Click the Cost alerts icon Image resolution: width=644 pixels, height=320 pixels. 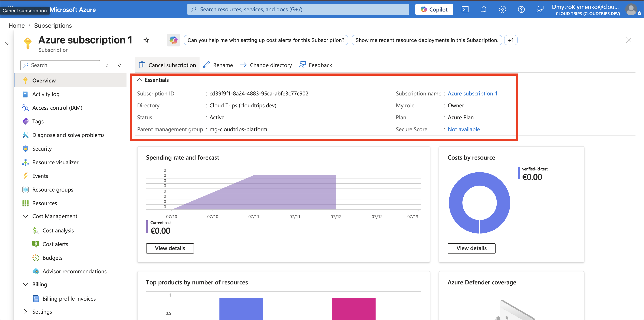36,244
